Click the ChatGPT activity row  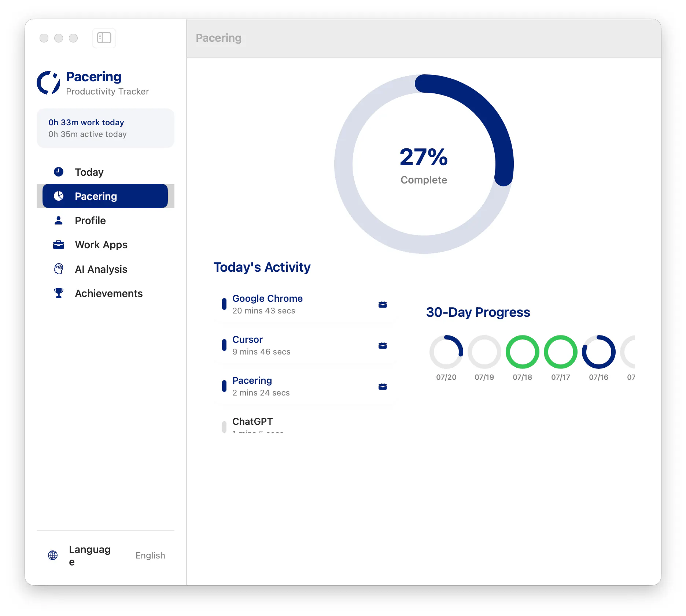click(305, 421)
